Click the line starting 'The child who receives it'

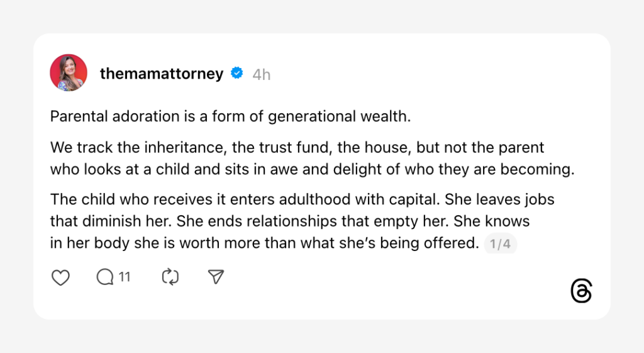click(x=302, y=200)
